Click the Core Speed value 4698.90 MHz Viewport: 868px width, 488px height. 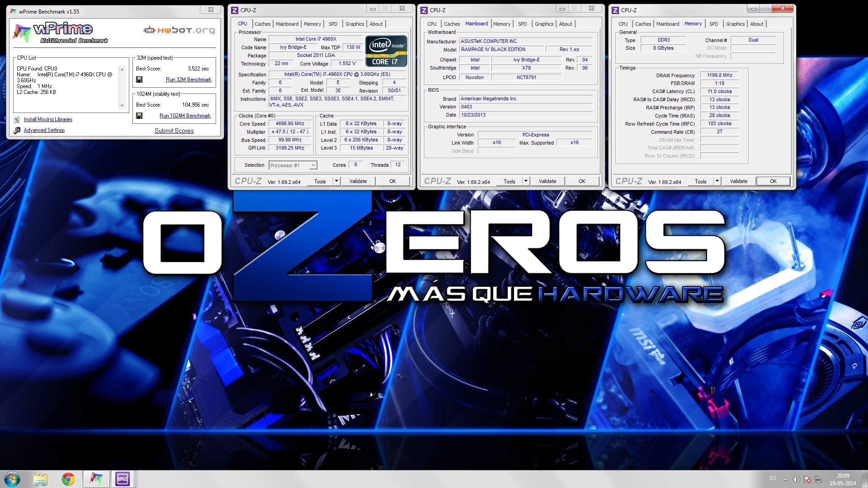click(x=290, y=123)
